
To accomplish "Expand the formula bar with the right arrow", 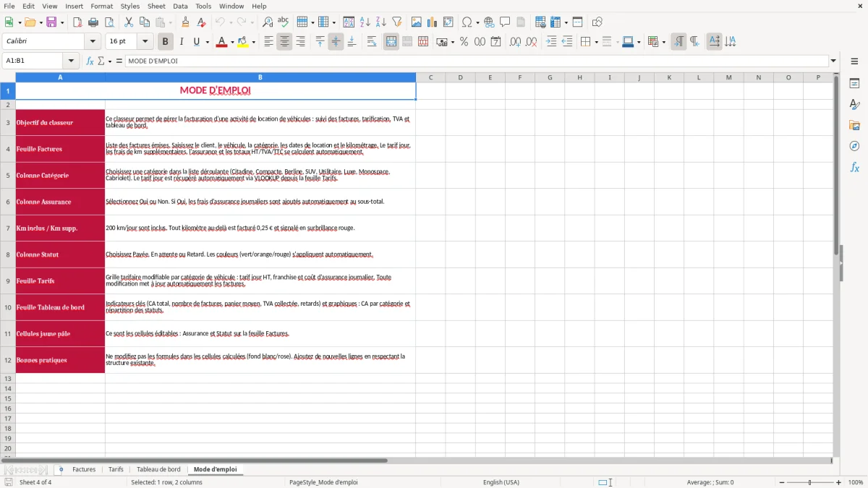I will click(x=833, y=61).
